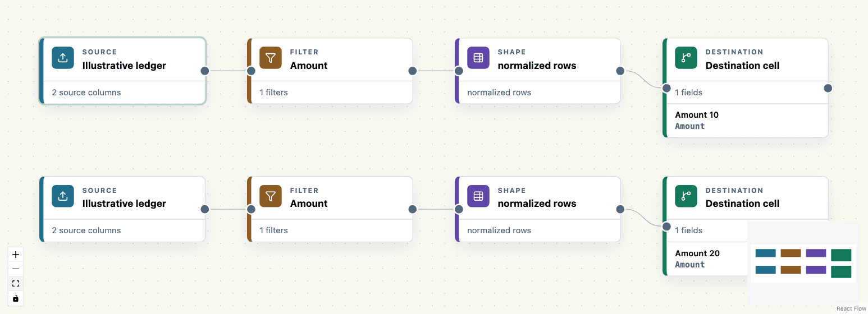Click "1 filters" in the Amount 10 flow
Screen dimensions: 868x314
point(273,93)
